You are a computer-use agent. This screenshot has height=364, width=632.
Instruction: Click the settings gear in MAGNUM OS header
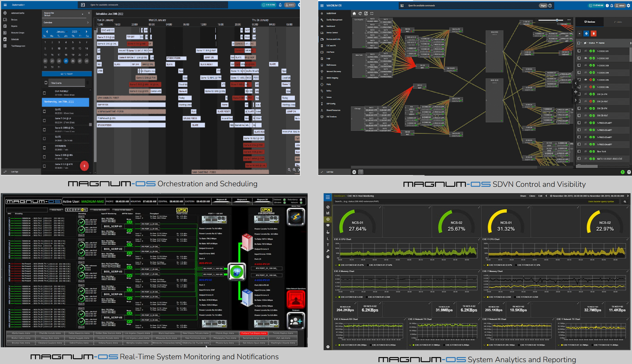629,6
